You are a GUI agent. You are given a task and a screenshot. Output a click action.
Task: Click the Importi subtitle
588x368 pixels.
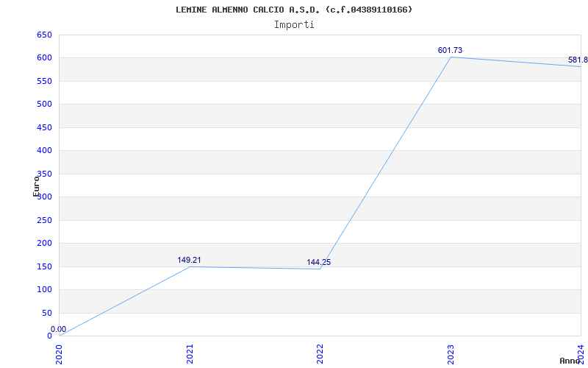tap(294, 25)
